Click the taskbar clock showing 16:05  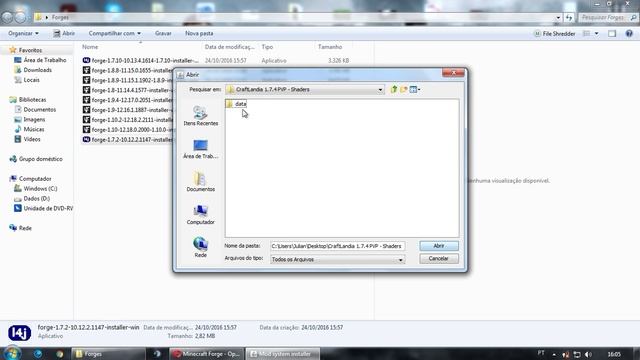tap(614, 354)
